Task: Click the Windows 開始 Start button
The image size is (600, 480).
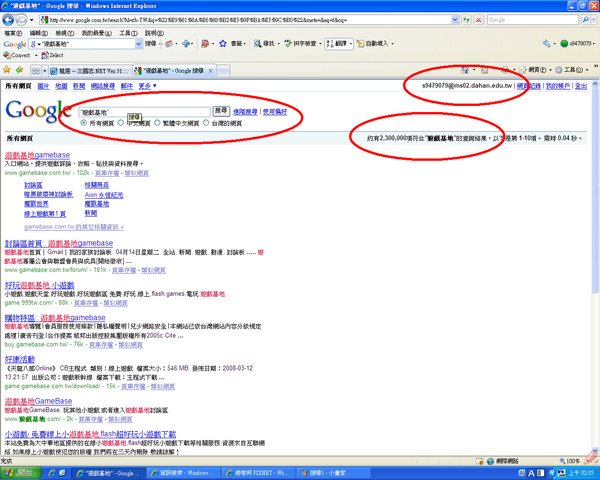Action: click(x=20, y=473)
